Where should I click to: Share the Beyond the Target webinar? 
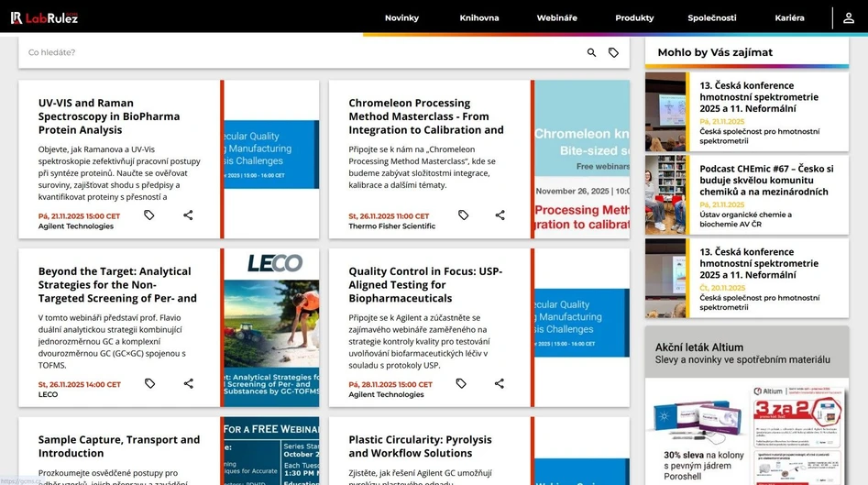point(188,383)
